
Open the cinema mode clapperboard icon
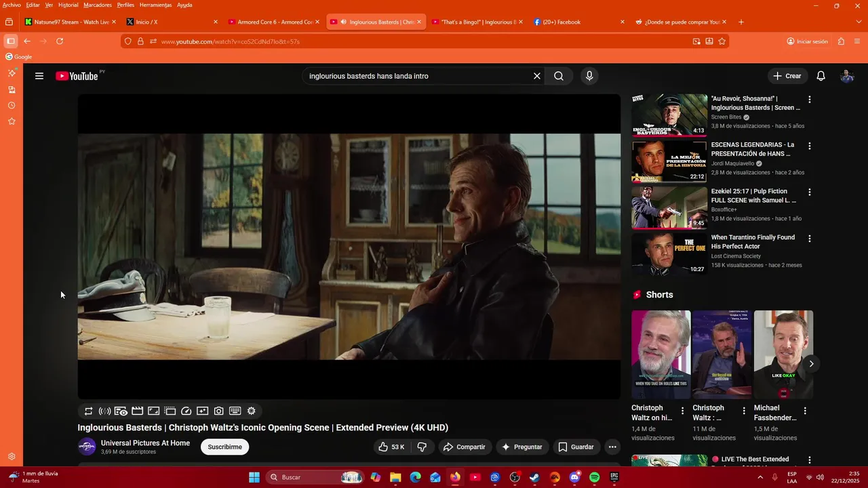138,411
